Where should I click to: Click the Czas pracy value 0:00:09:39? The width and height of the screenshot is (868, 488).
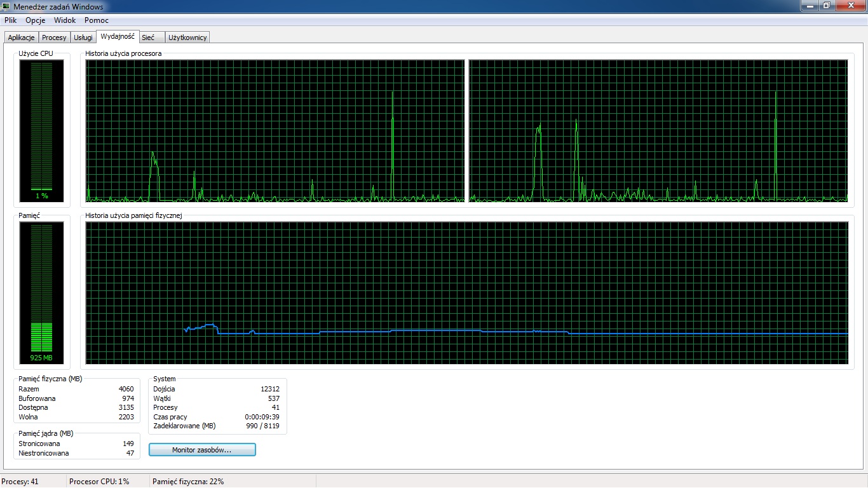tap(262, 417)
